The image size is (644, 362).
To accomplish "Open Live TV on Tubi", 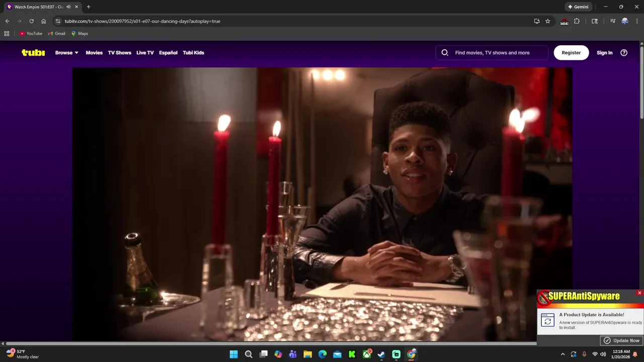I will (145, 53).
